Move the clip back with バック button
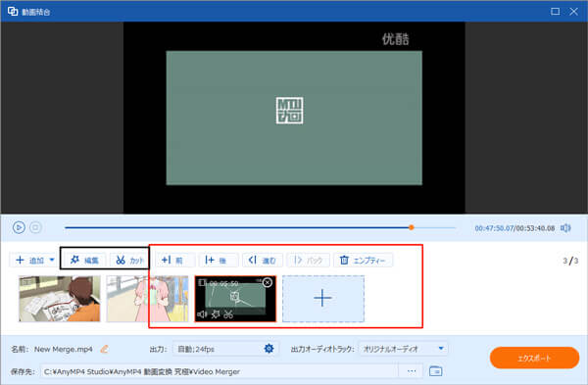 (309, 261)
